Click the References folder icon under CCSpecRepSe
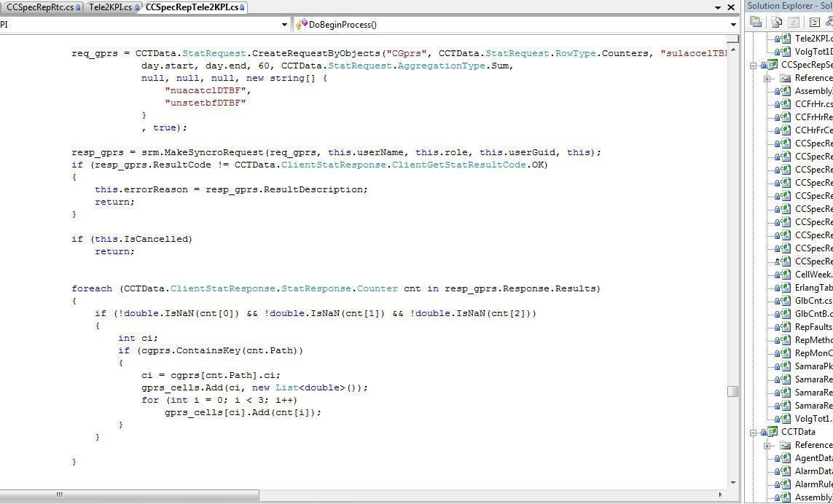Image resolution: width=833 pixels, height=504 pixels. 785,78
